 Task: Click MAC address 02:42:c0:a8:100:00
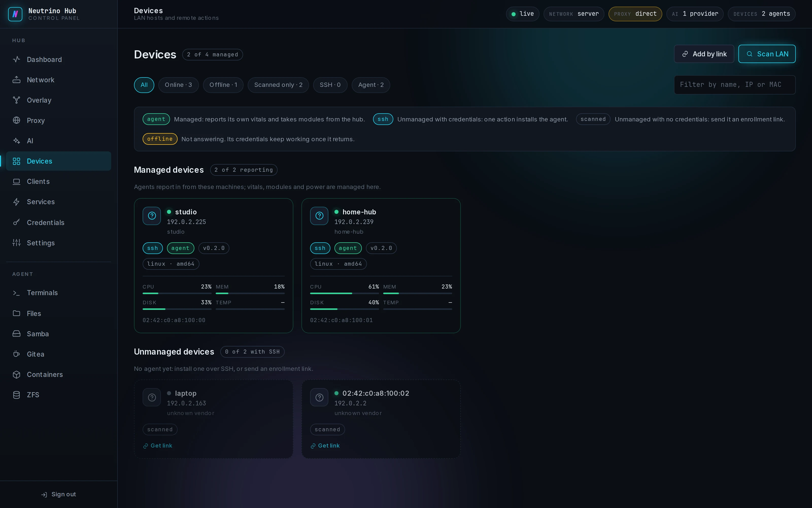[x=174, y=321]
